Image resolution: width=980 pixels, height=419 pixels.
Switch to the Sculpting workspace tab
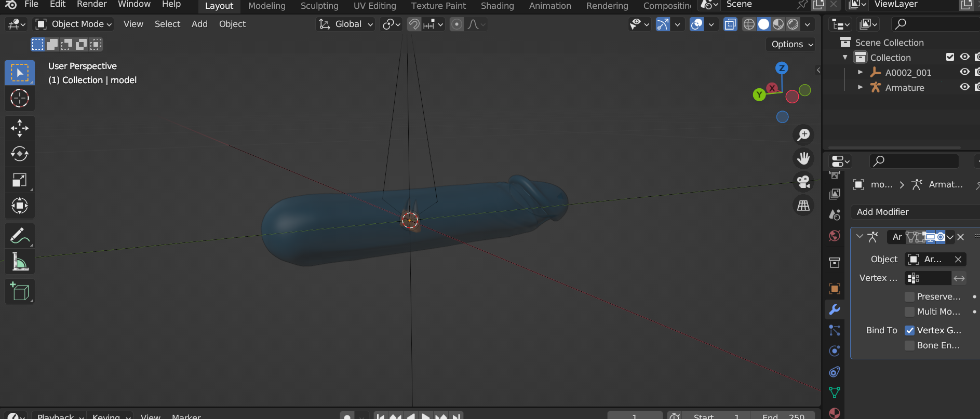point(319,6)
